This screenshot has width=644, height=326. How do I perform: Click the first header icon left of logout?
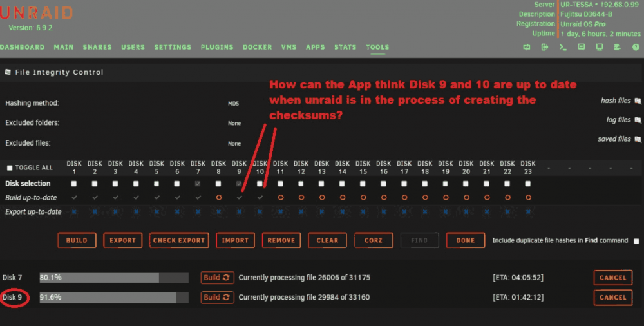(527, 47)
